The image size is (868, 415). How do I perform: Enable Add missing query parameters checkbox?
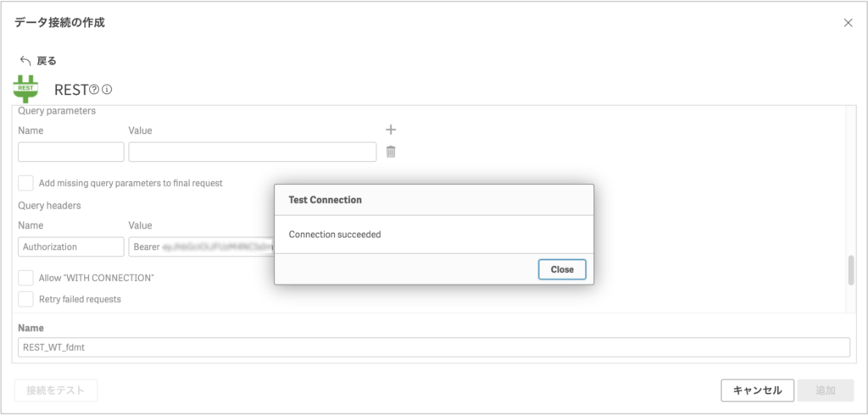[x=26, y=183]
